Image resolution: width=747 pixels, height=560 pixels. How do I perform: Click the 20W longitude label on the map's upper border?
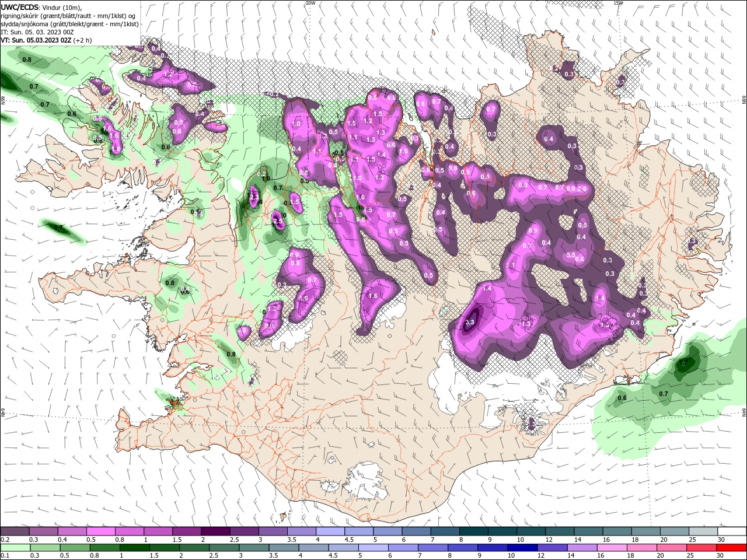(310, 3)
